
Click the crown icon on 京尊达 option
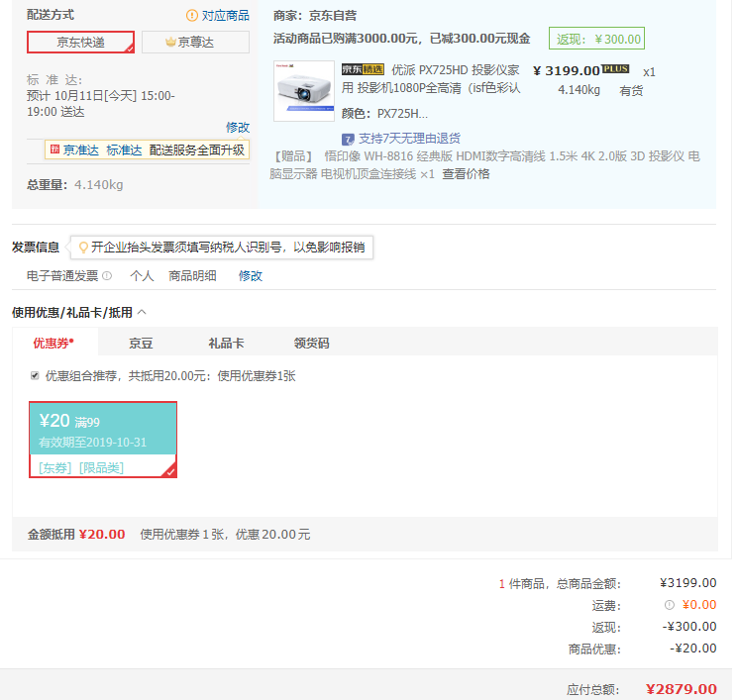[x=170, y=43]
